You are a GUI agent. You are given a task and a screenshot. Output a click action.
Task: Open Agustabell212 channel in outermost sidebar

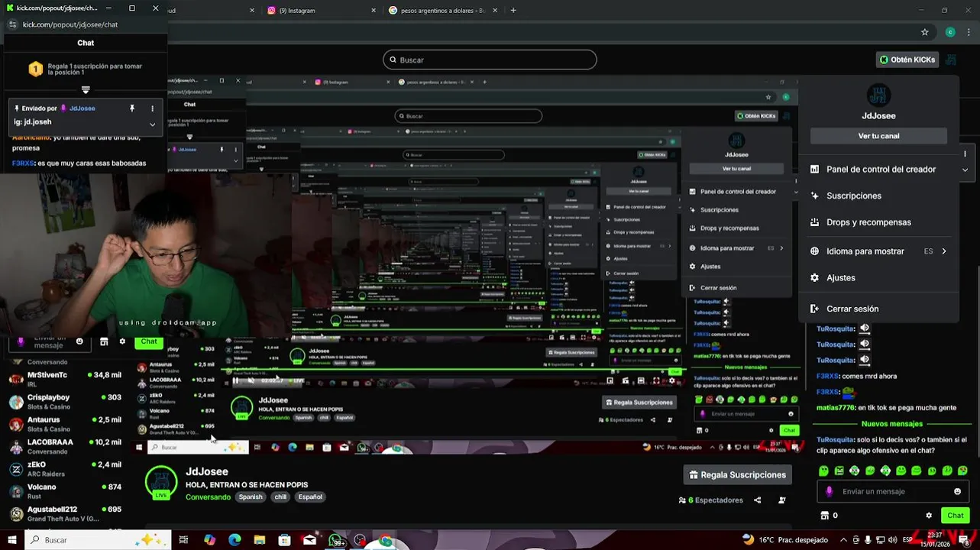coord(65,513)
